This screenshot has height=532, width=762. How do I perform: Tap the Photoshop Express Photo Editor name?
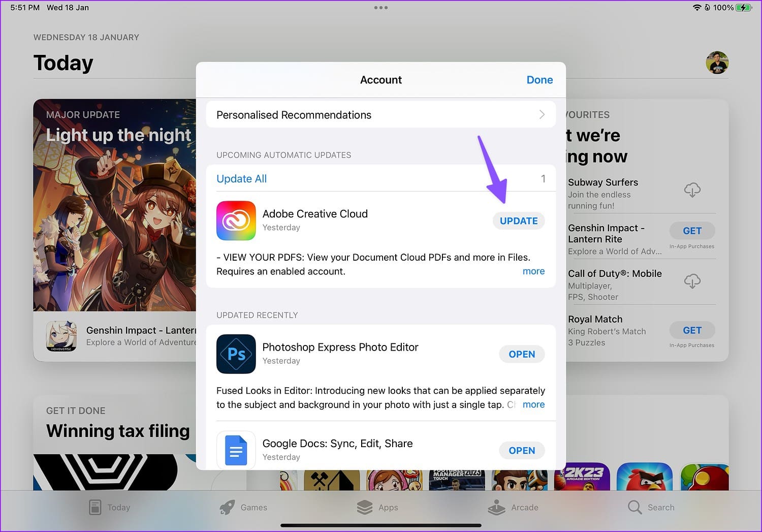pyautogui.click(x=340, y=347)
